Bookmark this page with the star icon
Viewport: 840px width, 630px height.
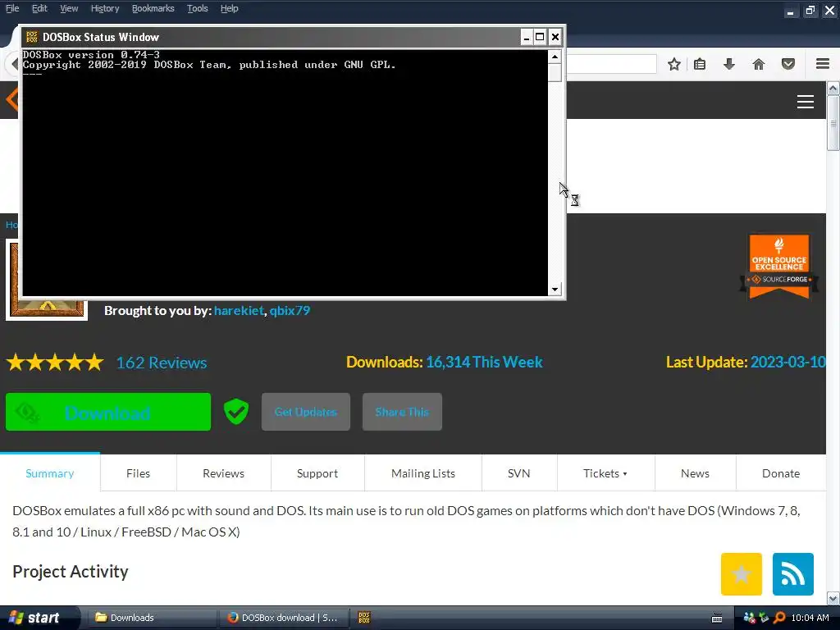[674, 64]
